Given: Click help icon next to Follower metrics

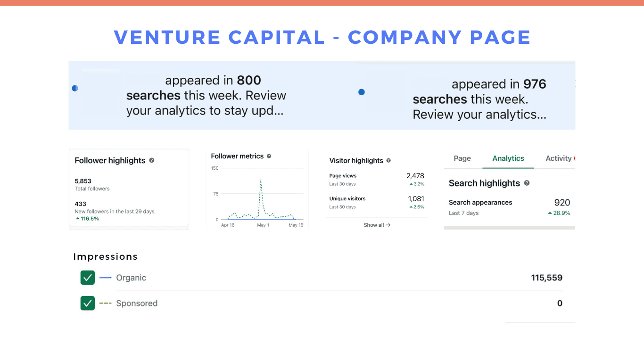Looking at the screenshot, I should point(269,156).
